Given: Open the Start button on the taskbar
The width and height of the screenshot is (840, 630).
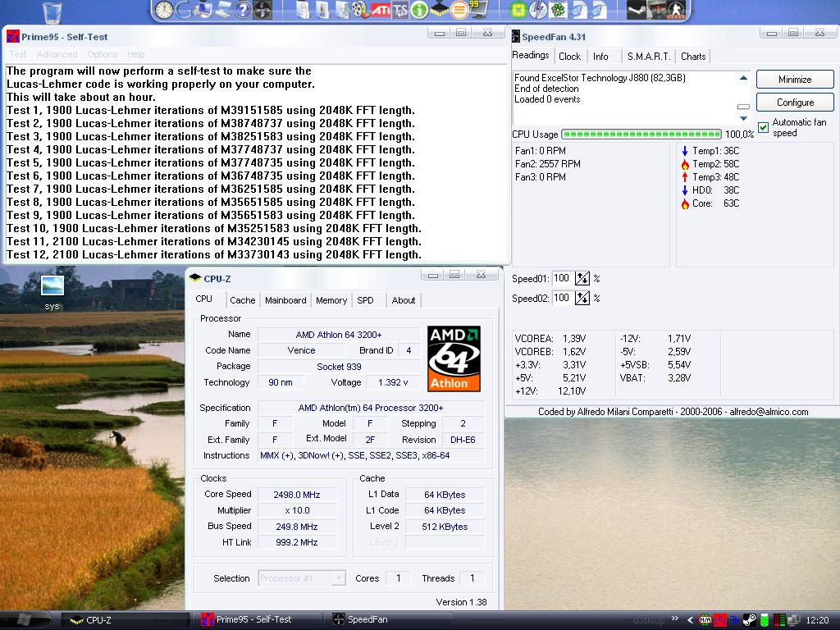Looking at the screenshot, I should point(24,620).
